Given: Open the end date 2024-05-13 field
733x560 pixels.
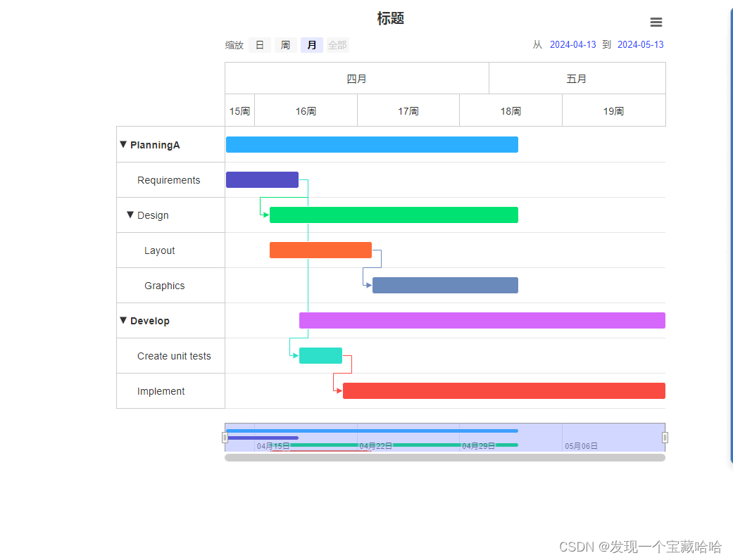Looking at the screenshot, I should click(x=640, y=44).
